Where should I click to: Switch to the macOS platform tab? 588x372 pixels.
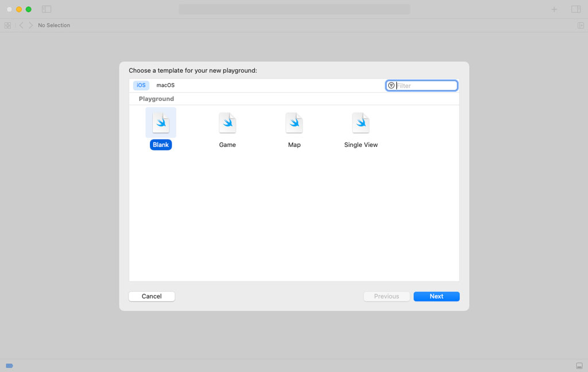pyautogui.click(x=165, y=85)
